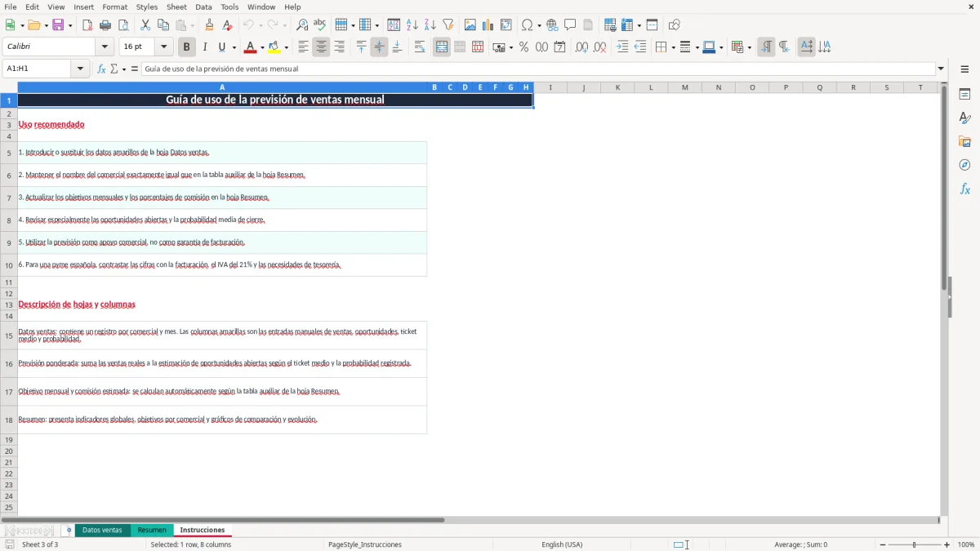980x551 pixels.
Task: Clear direct formatting icon
Action: pyautogui.click(x=228, y=25)
